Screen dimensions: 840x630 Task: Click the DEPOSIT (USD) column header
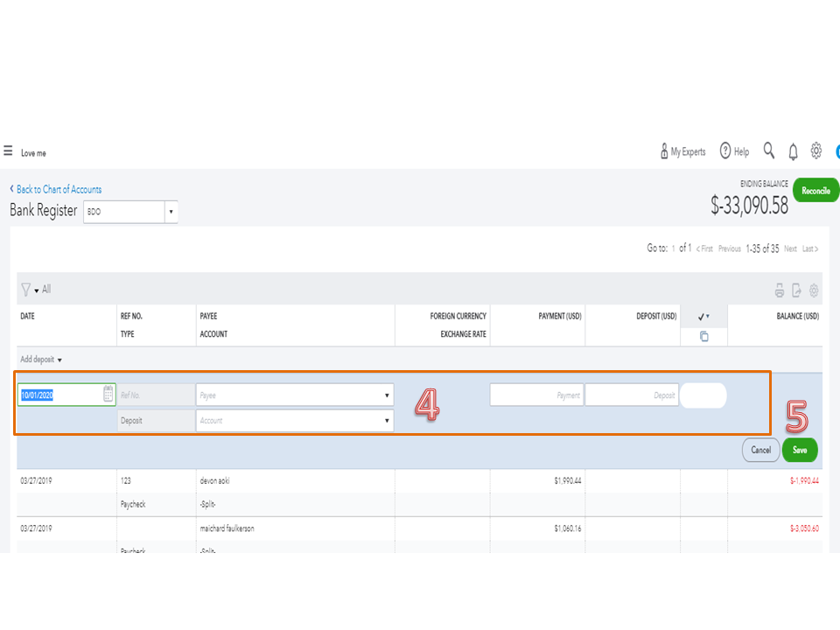pyautogui.click(x=656, y=316)
